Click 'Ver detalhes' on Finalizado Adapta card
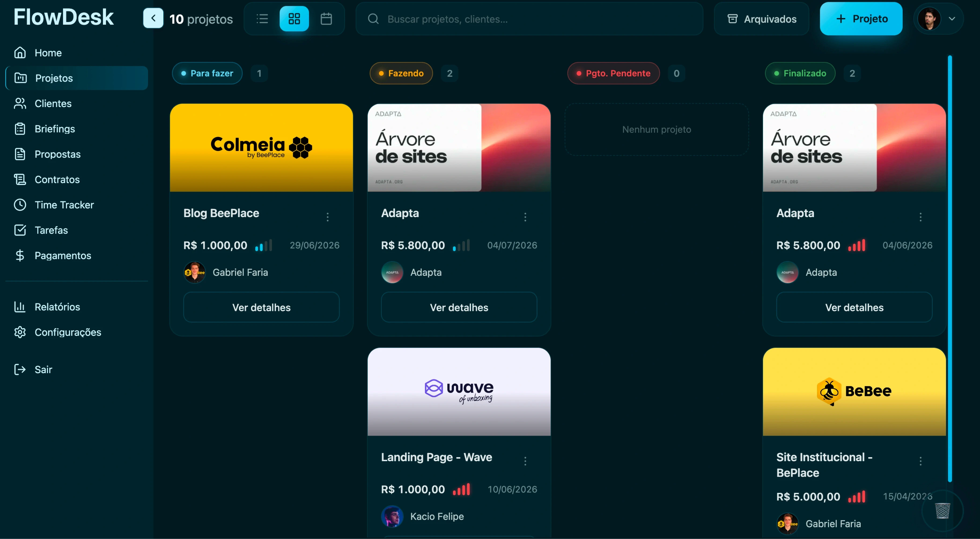Viewport: 980px width, 539px height. click(854, 307)
